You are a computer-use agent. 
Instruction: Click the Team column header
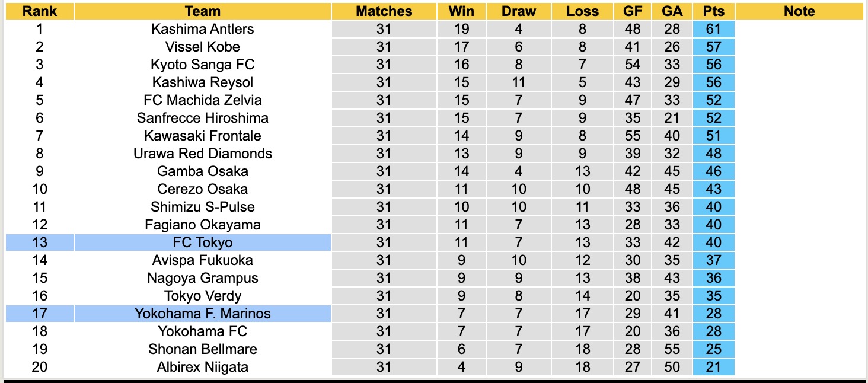202,11
